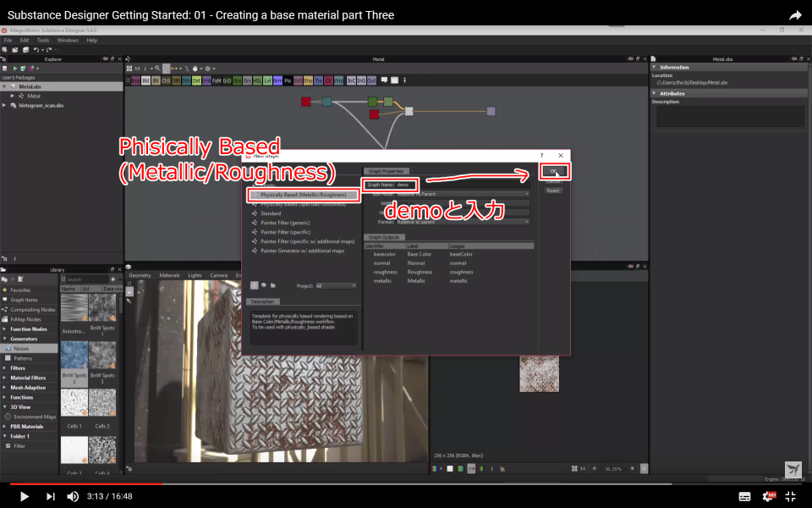Select Physically Based (Metallic/Roughness) template

coord(304,195)
